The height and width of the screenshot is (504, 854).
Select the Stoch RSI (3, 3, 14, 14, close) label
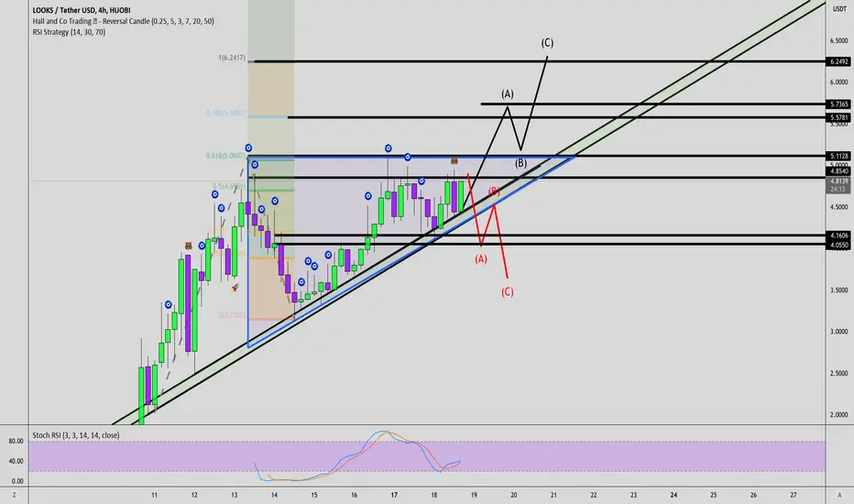pos(76,434)
